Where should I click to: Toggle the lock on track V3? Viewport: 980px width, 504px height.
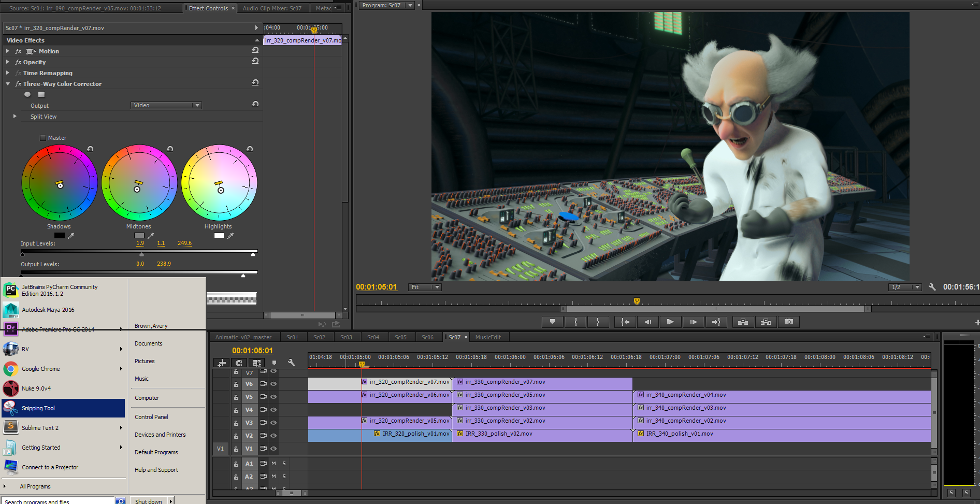point(236,423)
